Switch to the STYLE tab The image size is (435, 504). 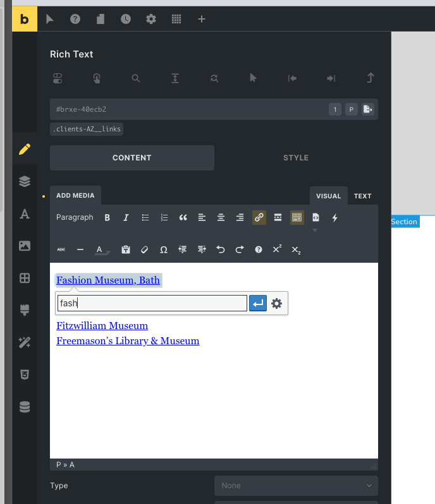[296, 158]
